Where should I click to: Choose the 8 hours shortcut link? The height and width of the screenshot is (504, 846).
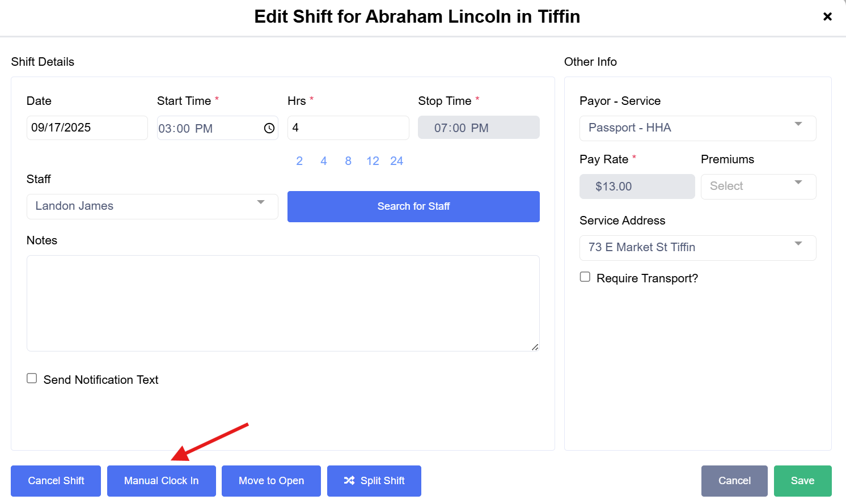point(348,161)
